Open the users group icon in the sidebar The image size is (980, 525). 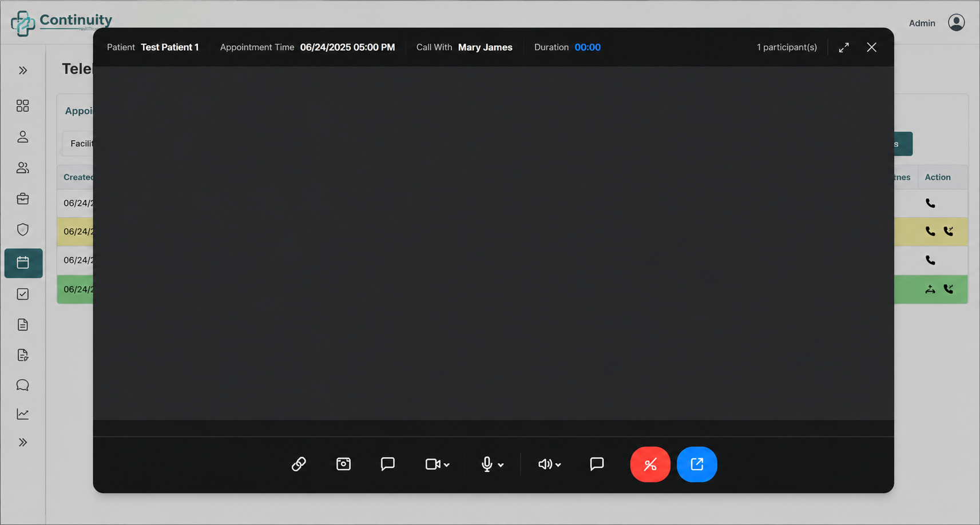click(x=23, y=168)
